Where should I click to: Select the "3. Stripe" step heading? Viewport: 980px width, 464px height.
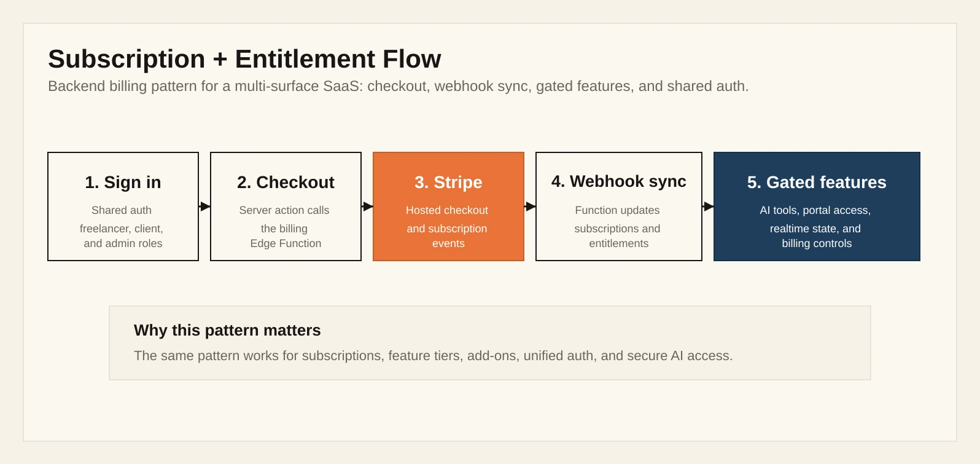pyautogui.click(x=448, y=183)
